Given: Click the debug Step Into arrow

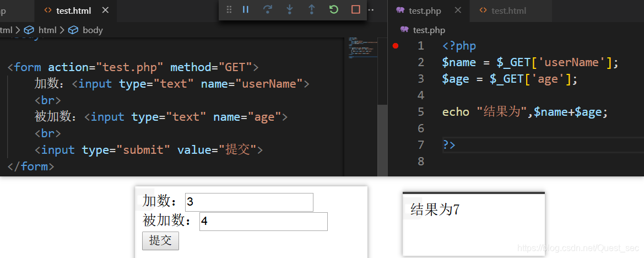Looking at the screenshot, I should pyautogui.click(x=290, y=9).
